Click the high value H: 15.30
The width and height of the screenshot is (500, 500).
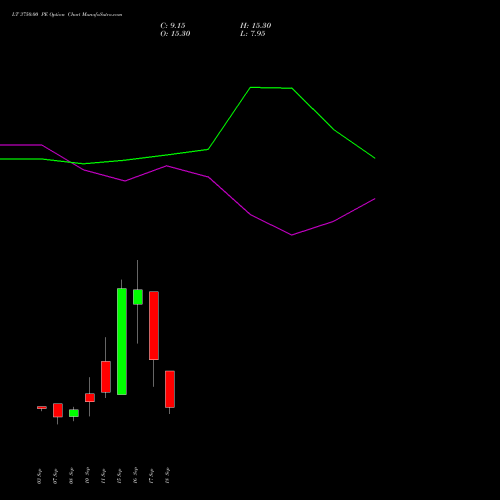[x=256, y=26]
